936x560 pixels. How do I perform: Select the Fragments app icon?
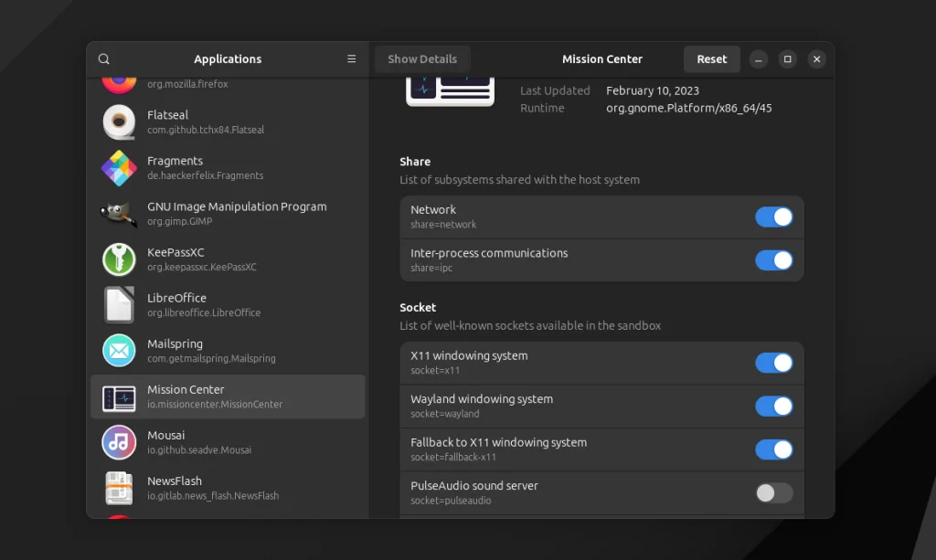click(x=119, y=168)
